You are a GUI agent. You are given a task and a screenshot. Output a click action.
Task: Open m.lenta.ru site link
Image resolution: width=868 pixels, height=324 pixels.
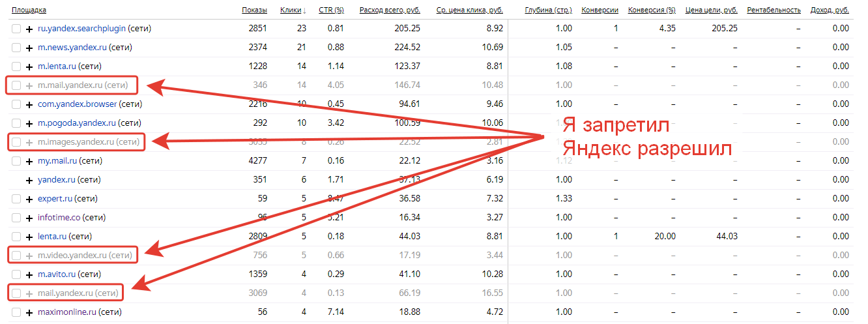tap(57, 66)
